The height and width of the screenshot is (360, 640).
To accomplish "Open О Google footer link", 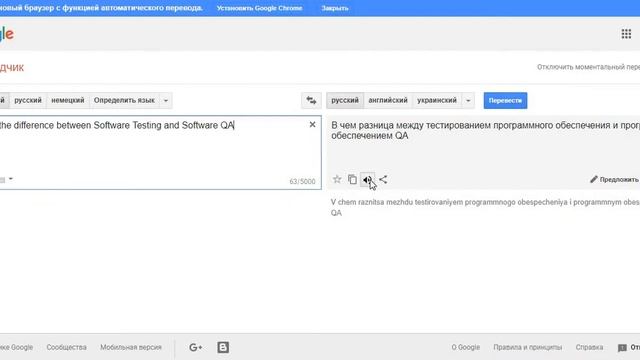I will click(465, 347).
